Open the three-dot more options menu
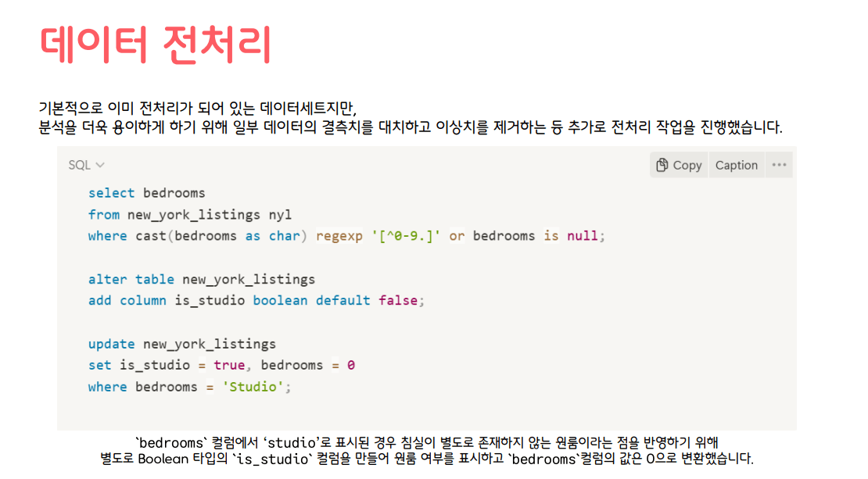868x479 pixels. [x=778, y=165]
